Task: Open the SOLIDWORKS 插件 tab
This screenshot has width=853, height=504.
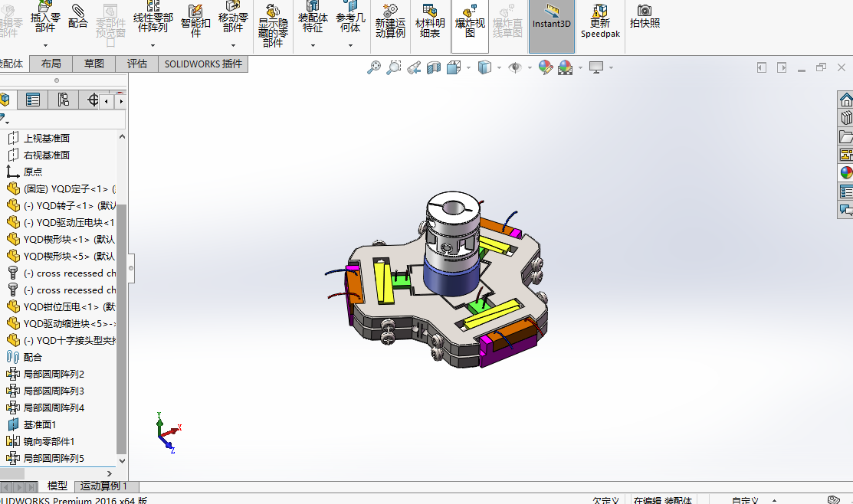Action: tap(203, 64)
